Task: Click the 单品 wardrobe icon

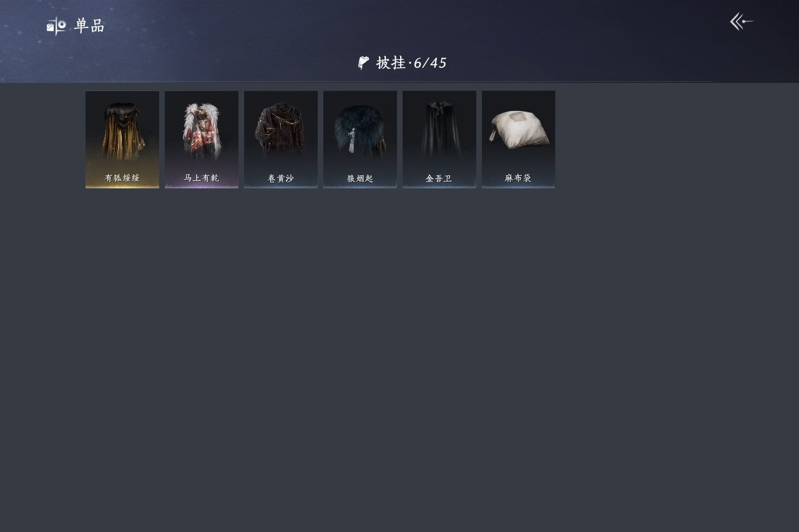Action: (56, 26)
